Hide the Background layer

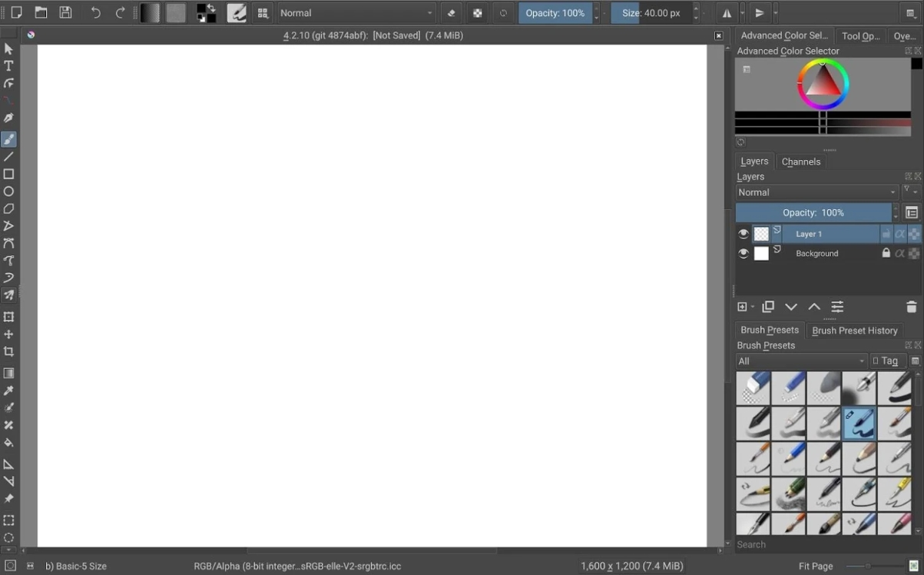(743, 253)
